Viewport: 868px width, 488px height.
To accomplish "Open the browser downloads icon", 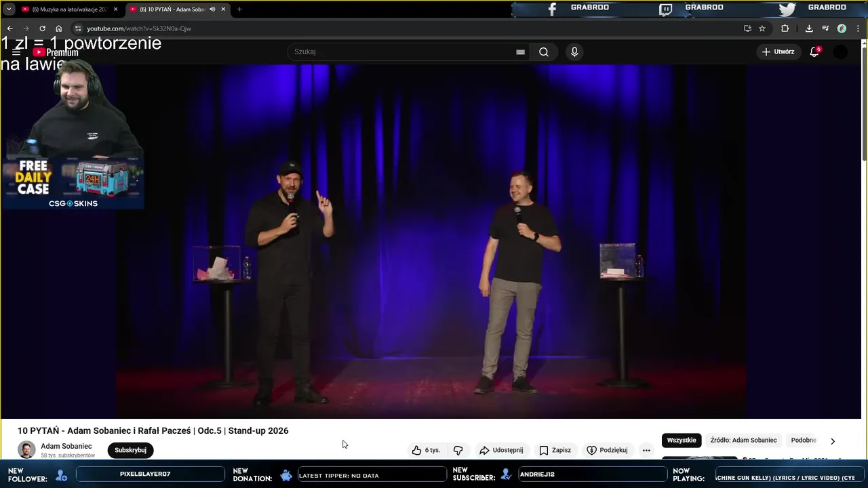I will pos(809,28).
